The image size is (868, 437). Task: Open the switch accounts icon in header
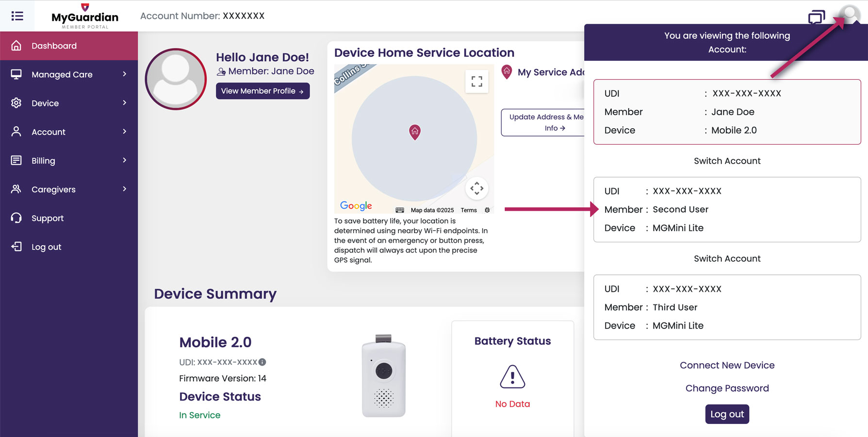pyautogui.click(x=816, y=17)
